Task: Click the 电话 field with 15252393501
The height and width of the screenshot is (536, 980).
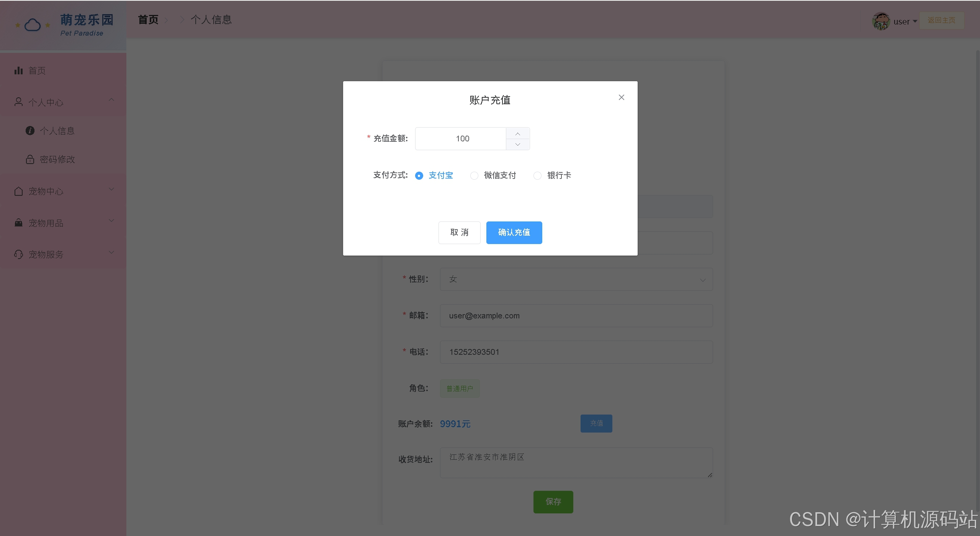Action: [x=576, y=352]
